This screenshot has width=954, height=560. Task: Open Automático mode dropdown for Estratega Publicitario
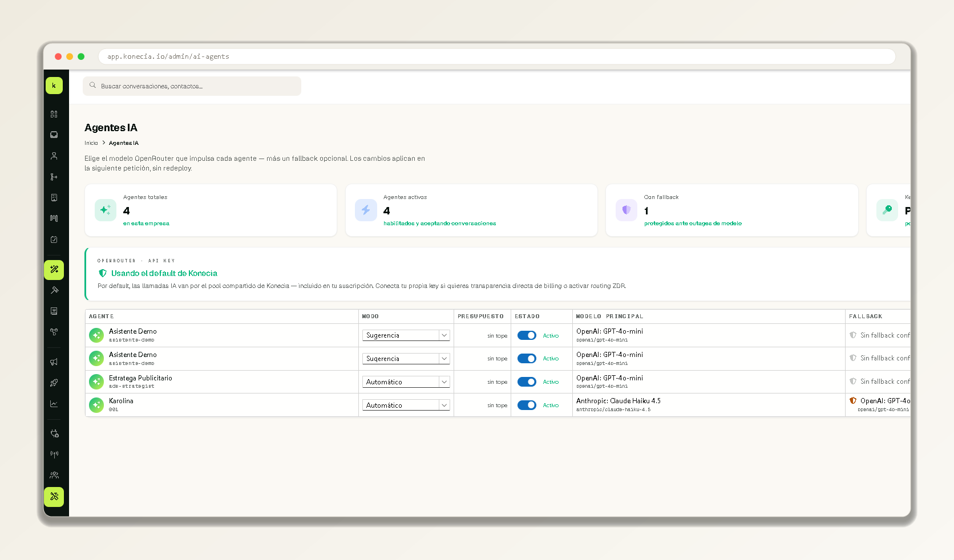[x=406, y=382]
